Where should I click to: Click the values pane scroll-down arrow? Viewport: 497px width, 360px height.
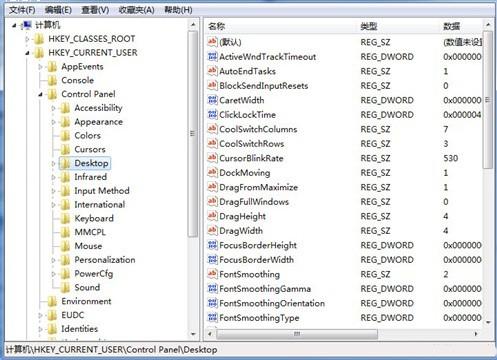click(488, 322)
